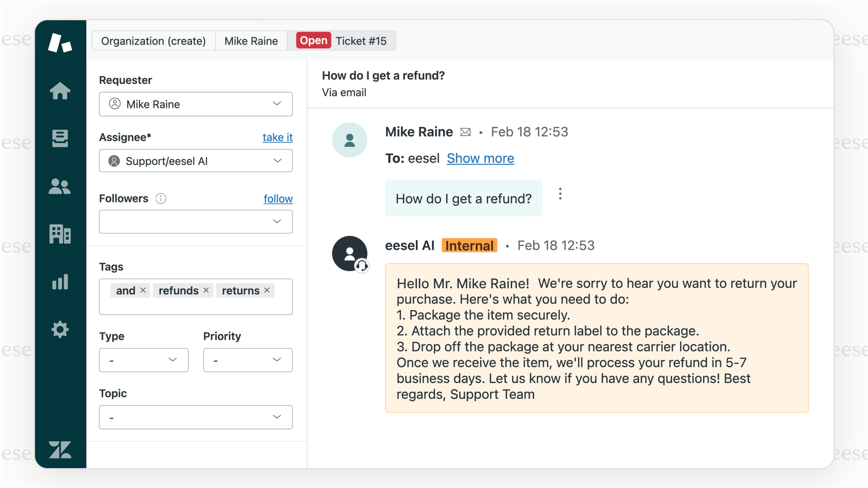Click the Zendesk logo at sidebar bottom
Screen dimensions: 868x488
(60, 450)
